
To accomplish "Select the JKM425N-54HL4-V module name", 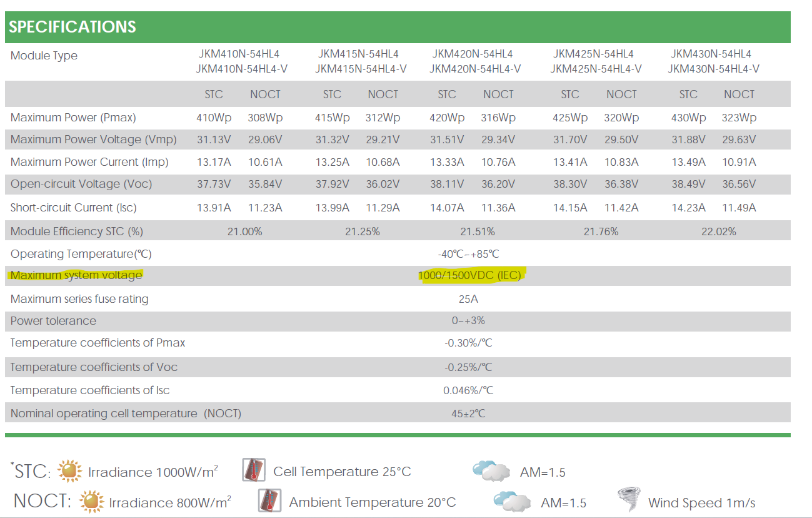I will point(596,69).
